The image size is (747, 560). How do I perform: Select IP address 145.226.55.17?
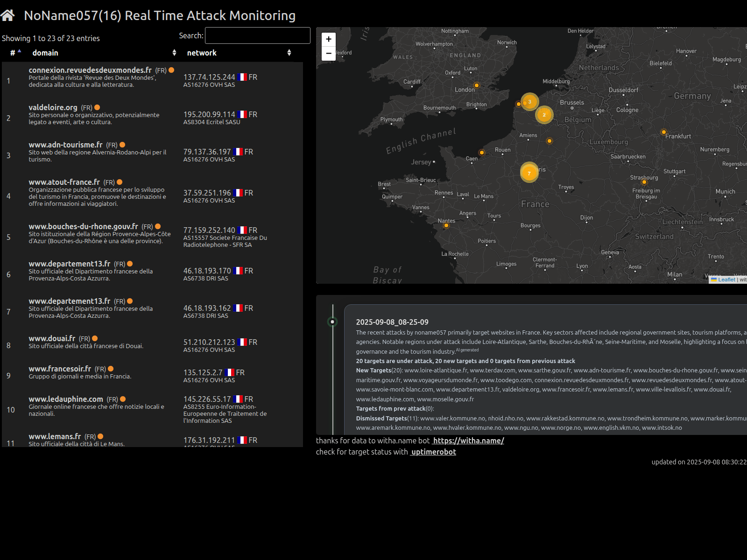[x=207, y=399]
